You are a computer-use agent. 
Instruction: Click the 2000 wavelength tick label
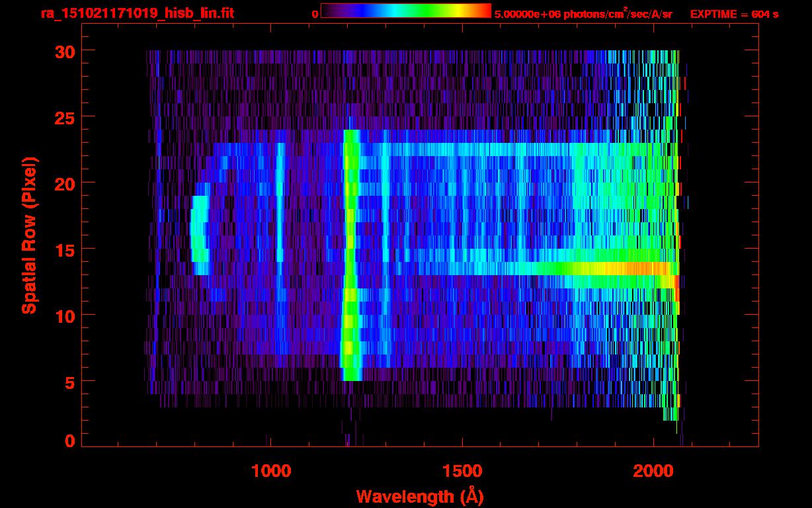653,471
